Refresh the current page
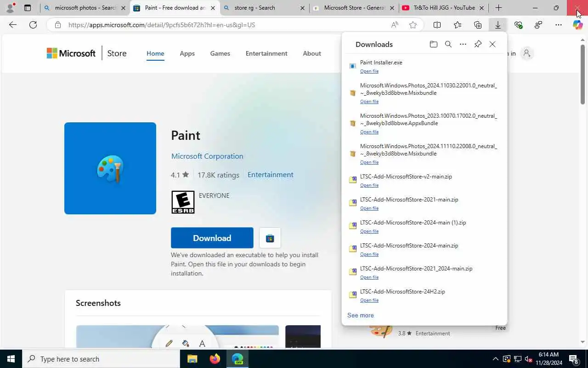The image size is (588, 368). 33,25
